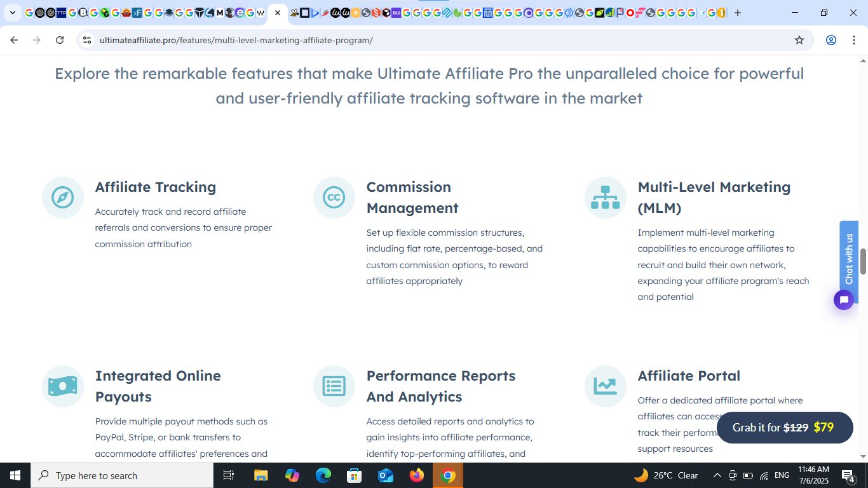Screen dimensions: 868x488
Task: Open Outlook from the taskbar
Action: [386, 475]
